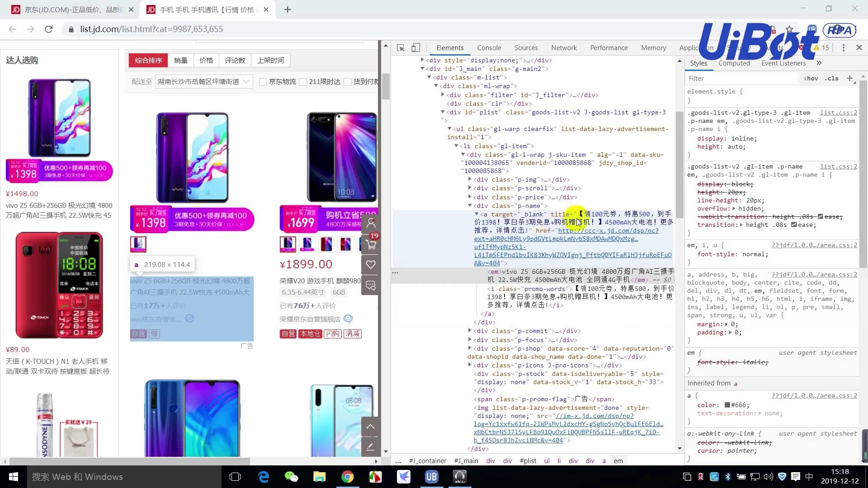This screenshot has width=868, height=488.
Task: Toggle the .cls class editor button
Action: [831, 78]
